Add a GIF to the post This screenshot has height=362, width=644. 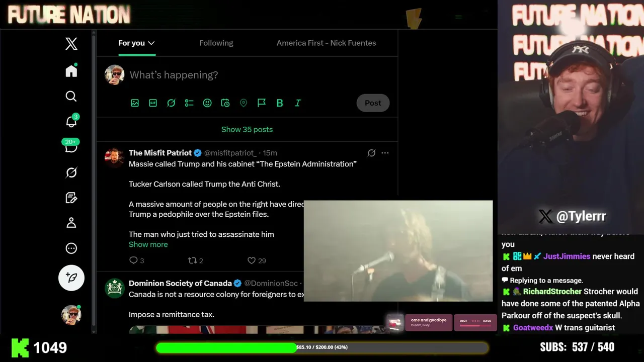pyautogui.click(x=153, y=103)
